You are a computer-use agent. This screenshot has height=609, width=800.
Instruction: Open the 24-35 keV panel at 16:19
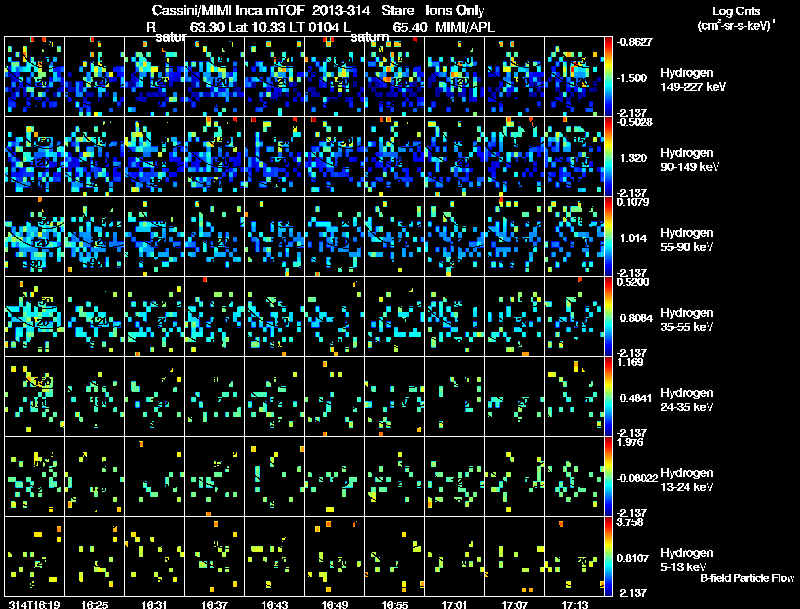click(34, 396)
